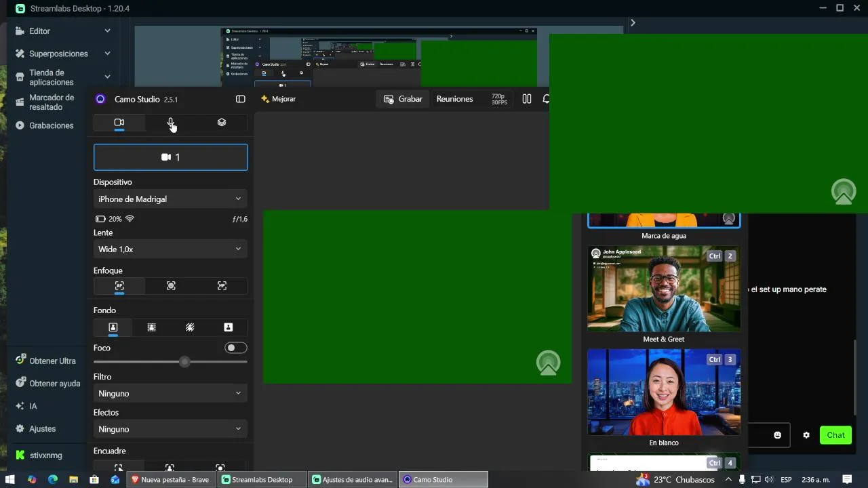
Task: Open Microsoft Store from taskbar
Action: [94, 479]
